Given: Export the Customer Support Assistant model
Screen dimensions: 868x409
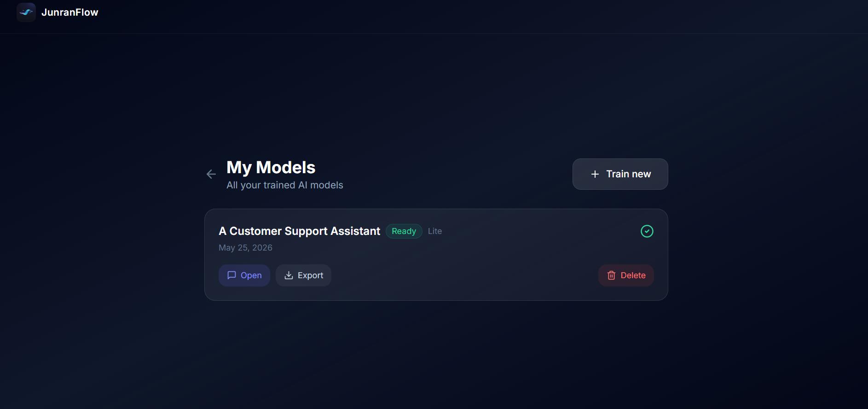Looking at the screenshot, I should click(303, 275).
